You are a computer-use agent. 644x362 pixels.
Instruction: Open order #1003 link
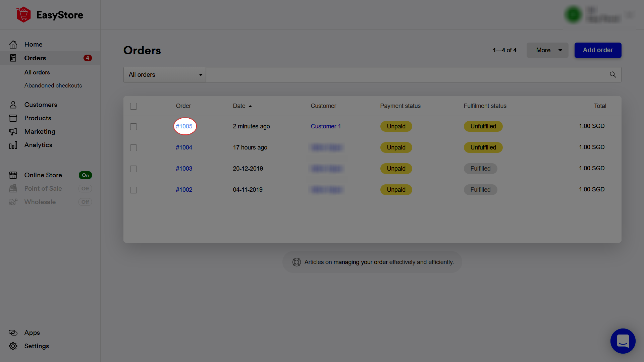point(184,169)
